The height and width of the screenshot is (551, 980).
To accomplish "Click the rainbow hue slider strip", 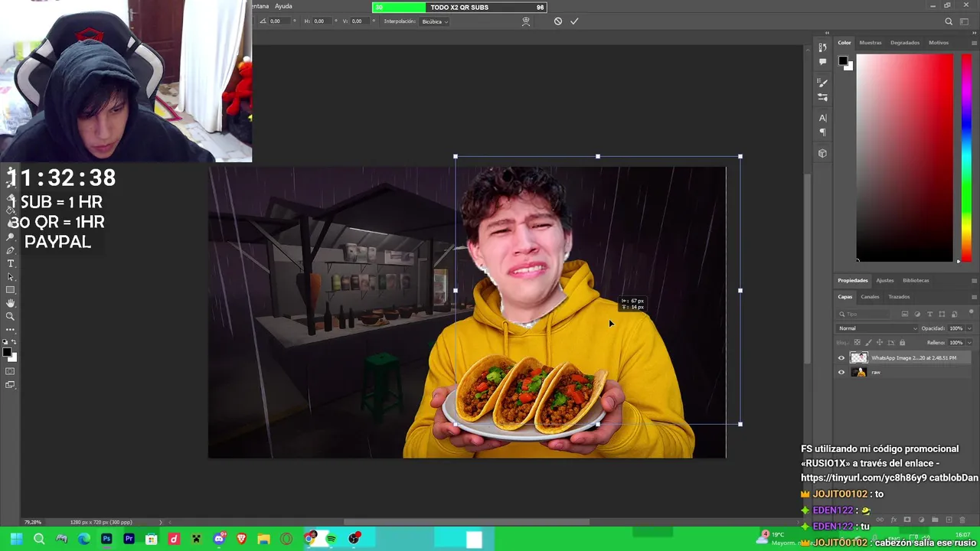I will [x=966, y=158].
